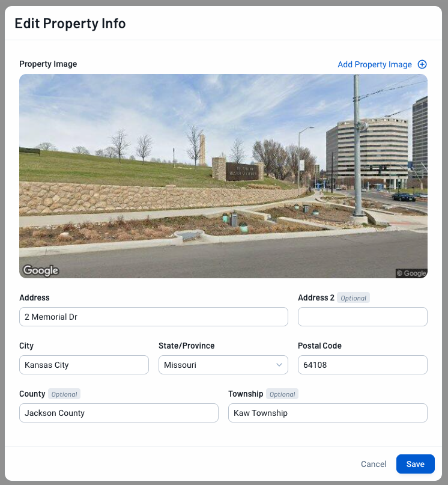Click the County field showing Jackson County
Image resolution: width=448 pixels, height=485 pixels.
(119, 413)
